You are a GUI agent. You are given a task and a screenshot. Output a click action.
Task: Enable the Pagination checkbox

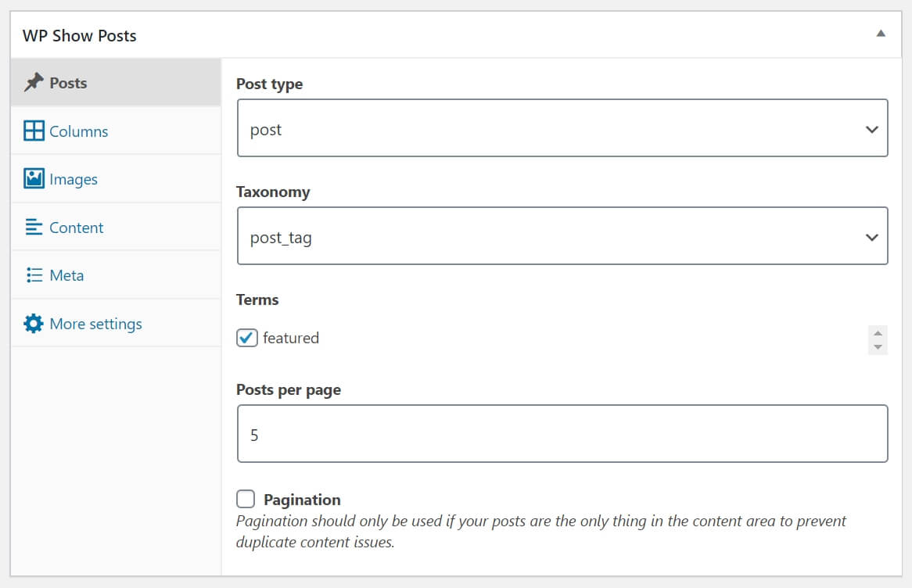[246, 499]
